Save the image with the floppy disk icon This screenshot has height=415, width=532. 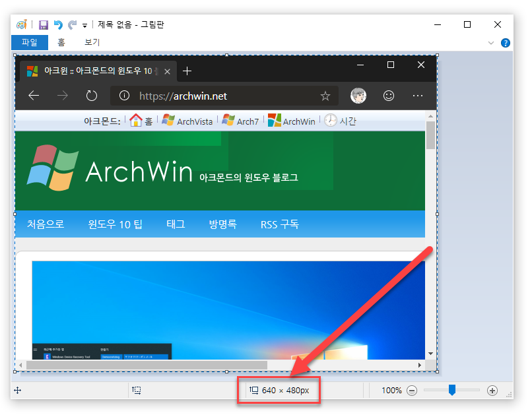coord(44,25)
